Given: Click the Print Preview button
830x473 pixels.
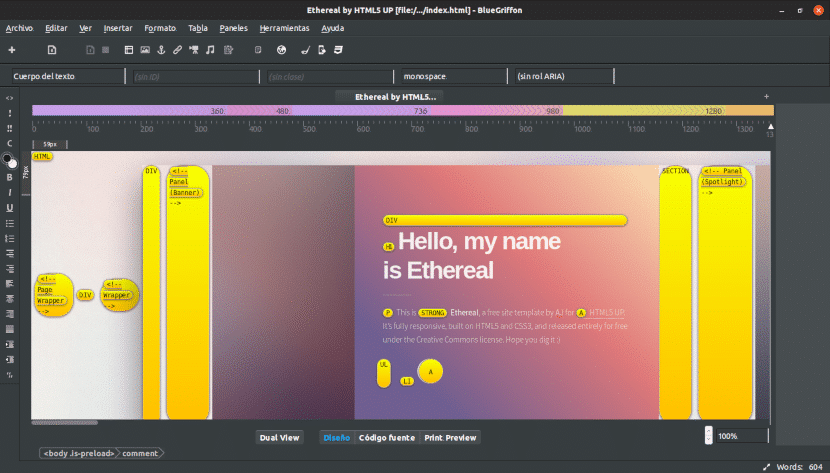Looking at the screenshot, I should [x=450, y=438].
